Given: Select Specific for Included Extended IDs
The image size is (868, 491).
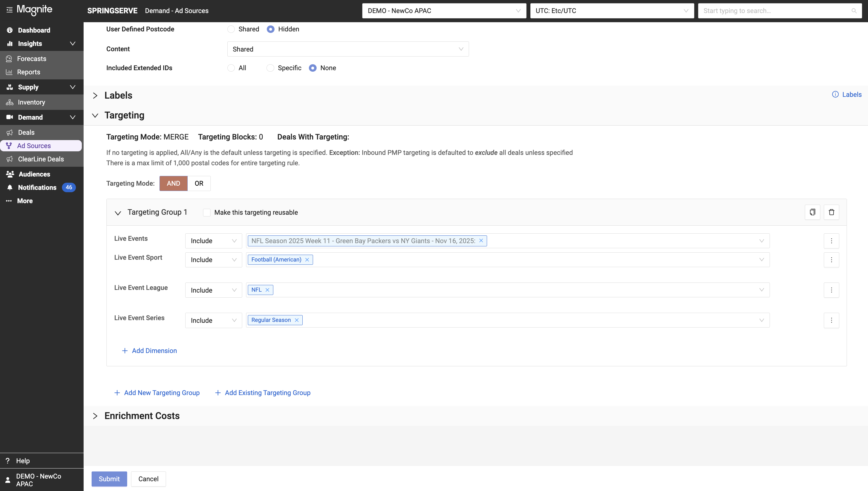Looking at the screenshot, I should [x=270, y=68].
